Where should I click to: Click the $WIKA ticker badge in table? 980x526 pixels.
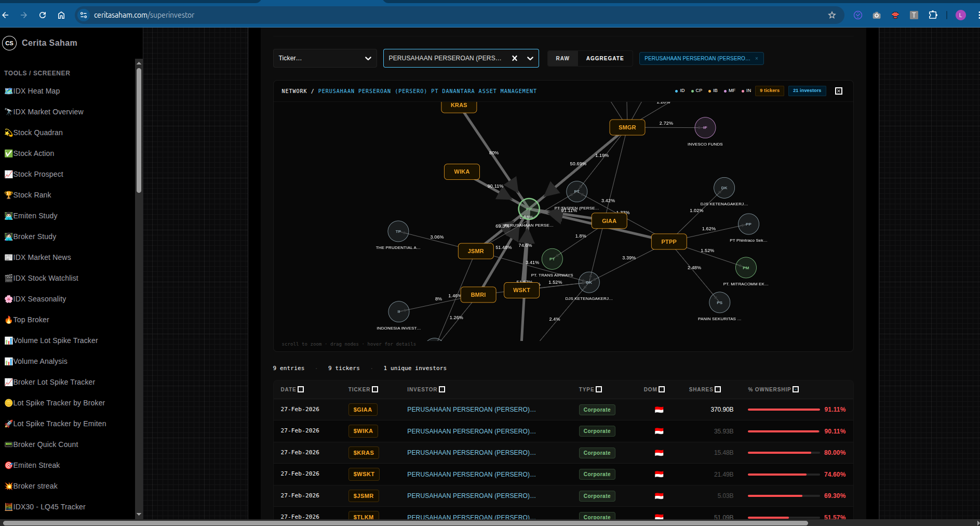point(363,431)
